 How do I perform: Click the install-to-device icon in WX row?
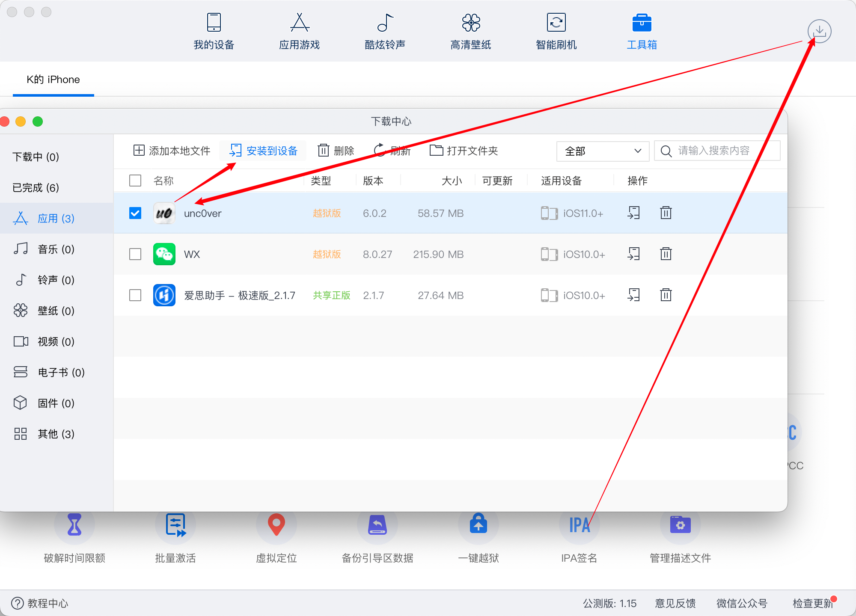633,254
